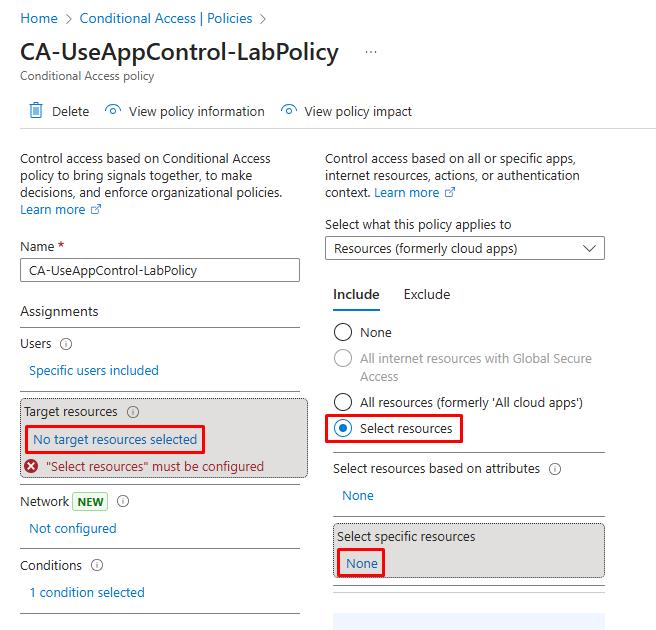Switch to the Exclude tab

coord(427,294)
